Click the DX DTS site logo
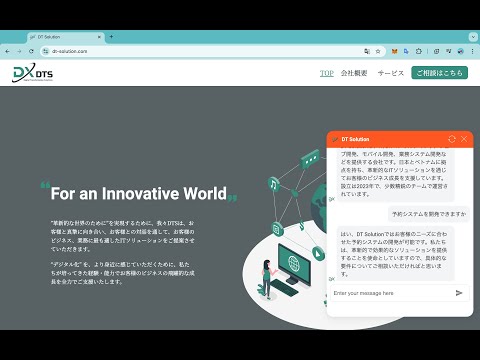 tap(33, 73)
